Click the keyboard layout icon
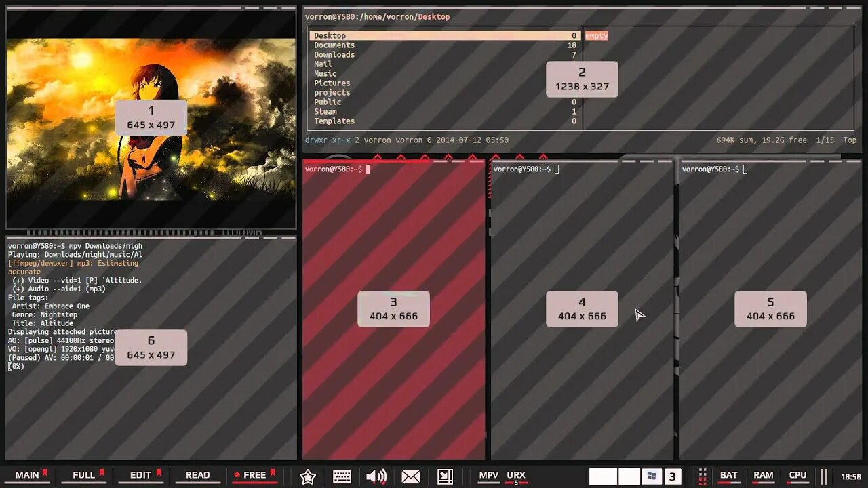This screenshot has height=488, width=868. tap(342, 476)
